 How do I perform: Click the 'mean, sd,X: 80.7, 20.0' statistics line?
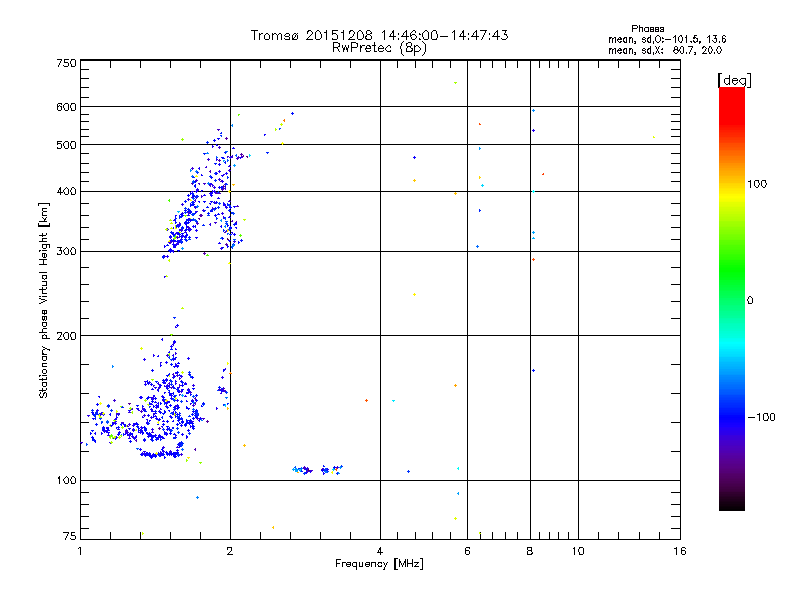(x=665, y=50)
